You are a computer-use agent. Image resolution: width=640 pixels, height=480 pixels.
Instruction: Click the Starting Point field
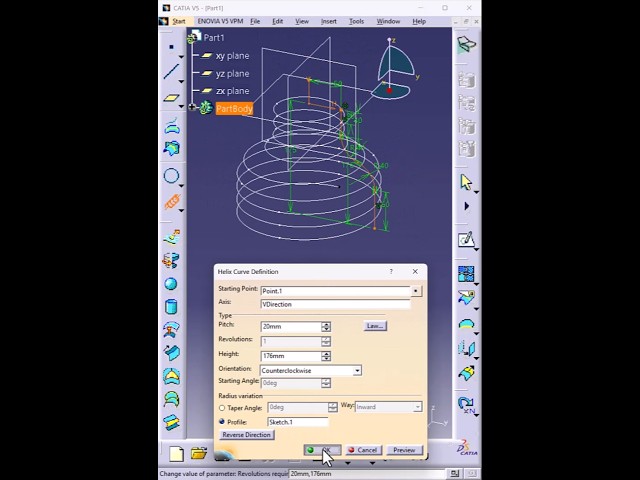335,291
